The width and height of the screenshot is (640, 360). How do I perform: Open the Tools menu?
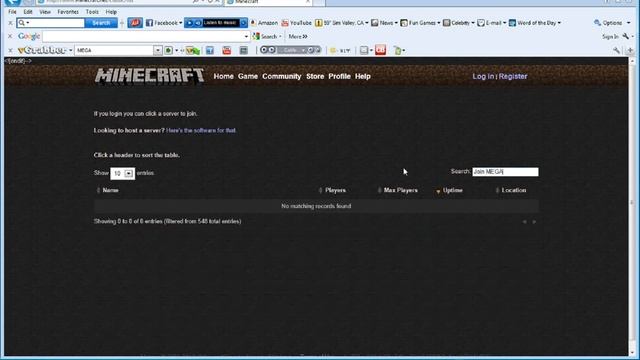point(92,12)
